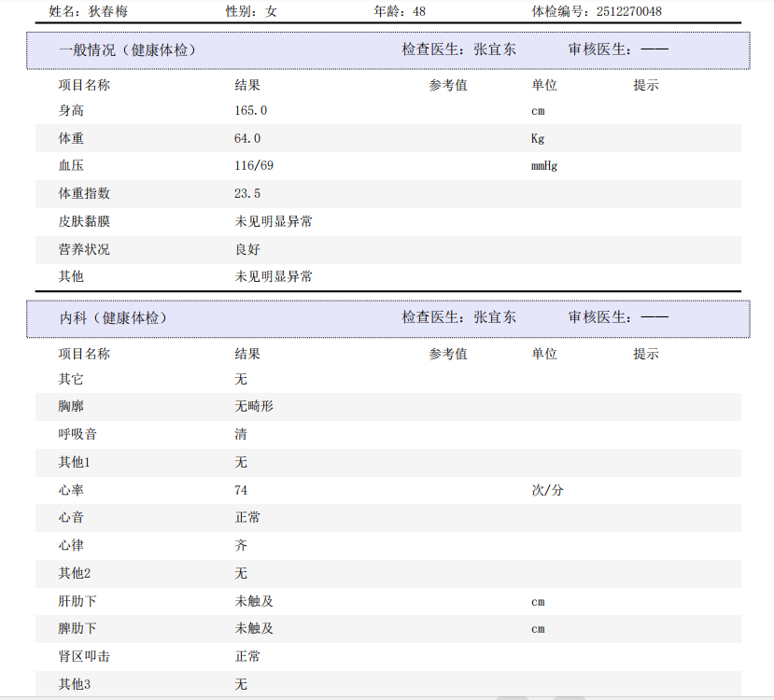Click the 提示 column header in 内科 table

[x=646, y=355]
